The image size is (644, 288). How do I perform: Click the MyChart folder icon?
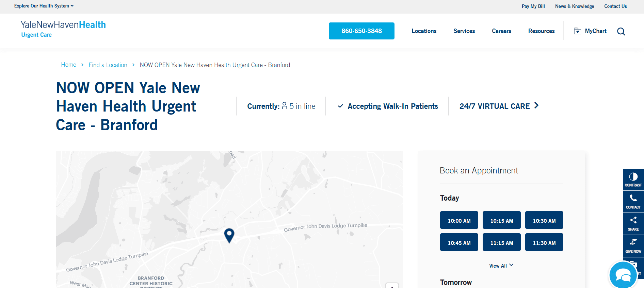pos(578,31)
